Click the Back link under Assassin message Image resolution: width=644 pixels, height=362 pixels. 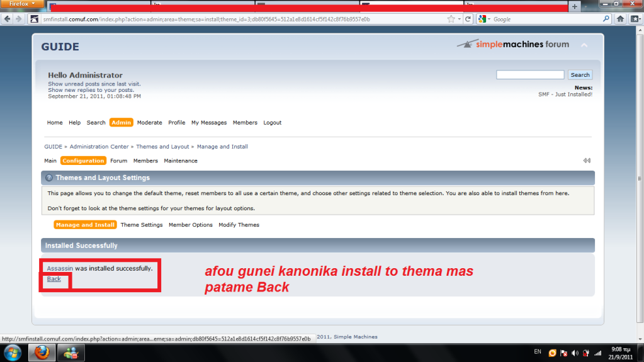(54, 279)
